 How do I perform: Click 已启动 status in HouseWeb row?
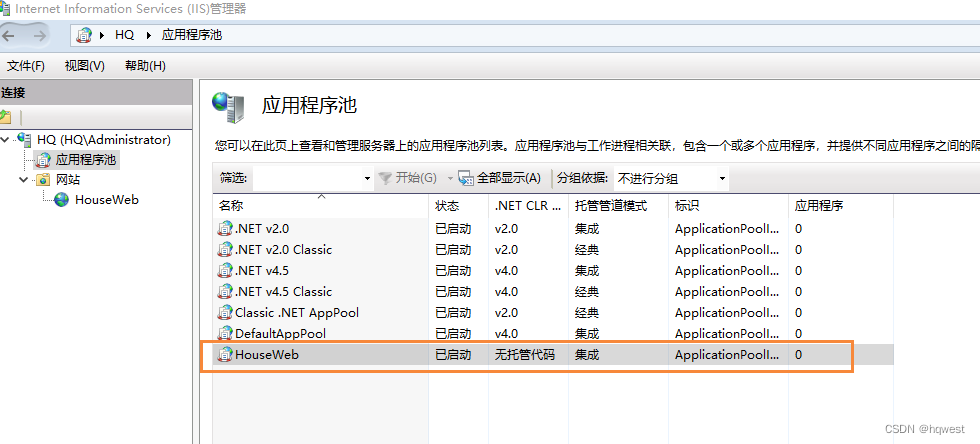[x=453, y=355]
